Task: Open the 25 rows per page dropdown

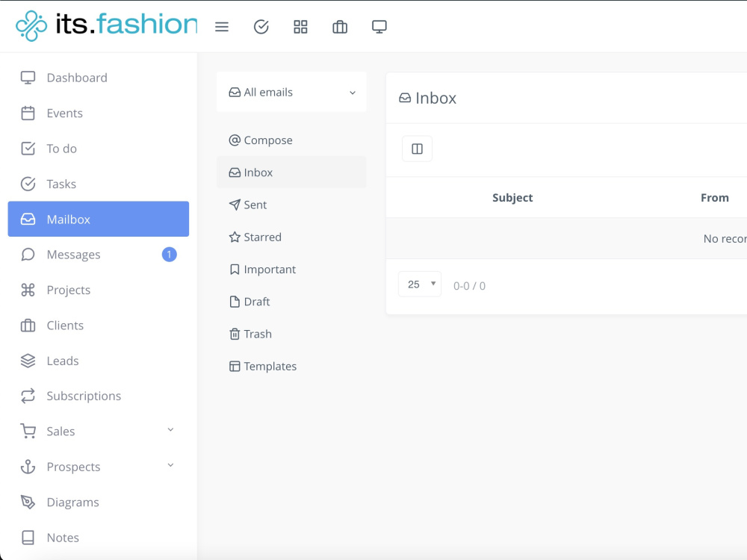Action: (x=420, y=284)
